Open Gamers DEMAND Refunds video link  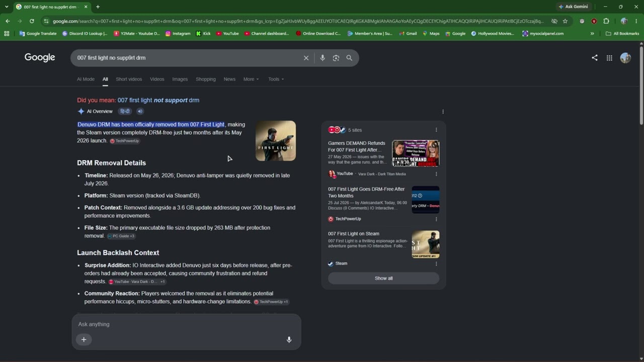tap(357, 146)
